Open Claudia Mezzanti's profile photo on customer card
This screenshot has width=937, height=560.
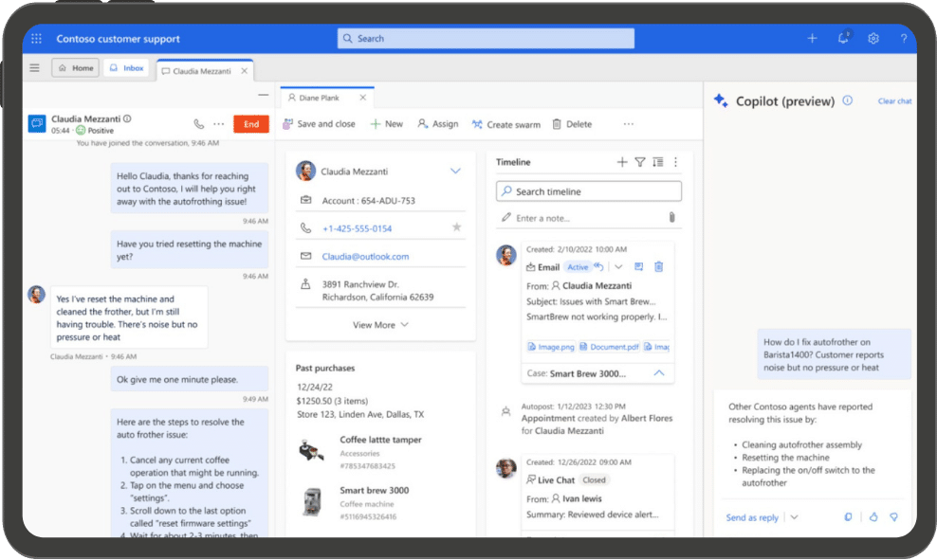(305, 171)
